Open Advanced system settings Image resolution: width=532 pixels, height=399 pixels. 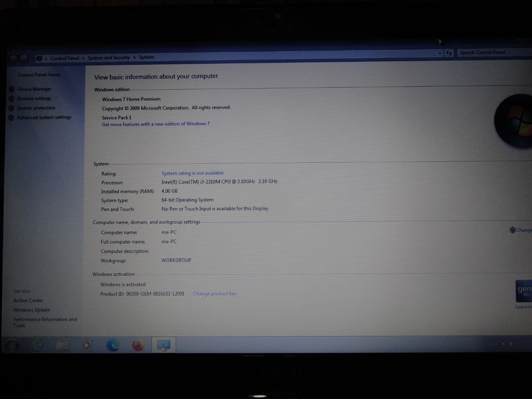coord(44,117)
